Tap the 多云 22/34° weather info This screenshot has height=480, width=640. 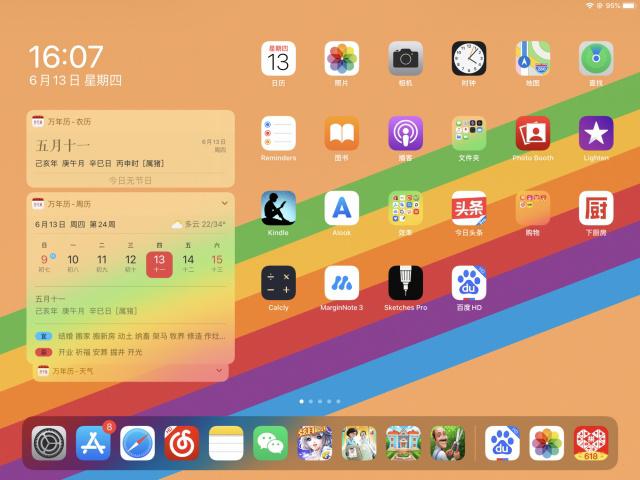[x=199, y=224]
